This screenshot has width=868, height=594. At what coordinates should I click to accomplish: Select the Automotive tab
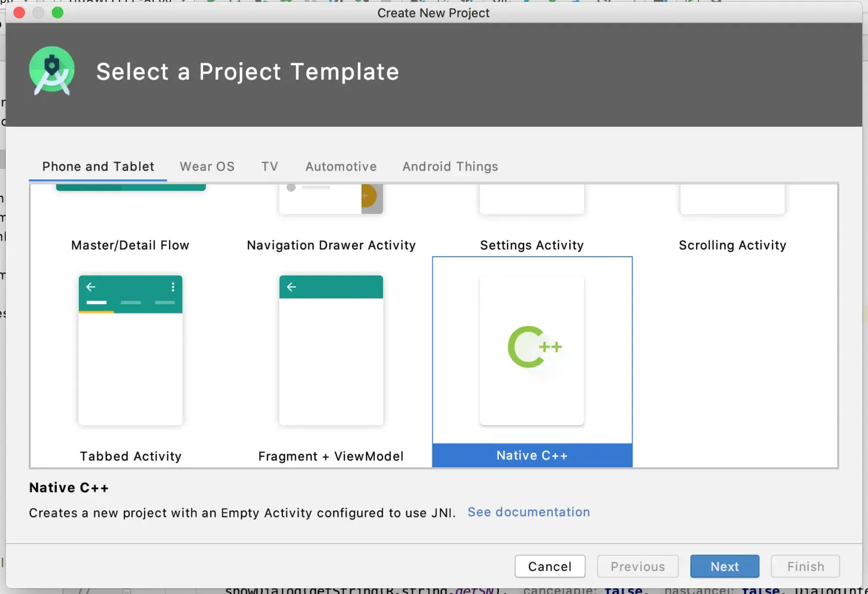point(341,167)
